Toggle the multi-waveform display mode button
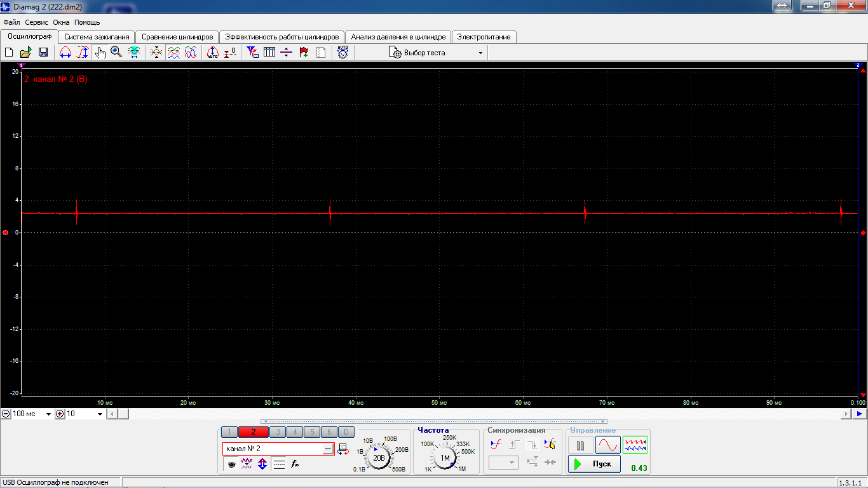This screenshot has width=868, height=488. (635, 445)
